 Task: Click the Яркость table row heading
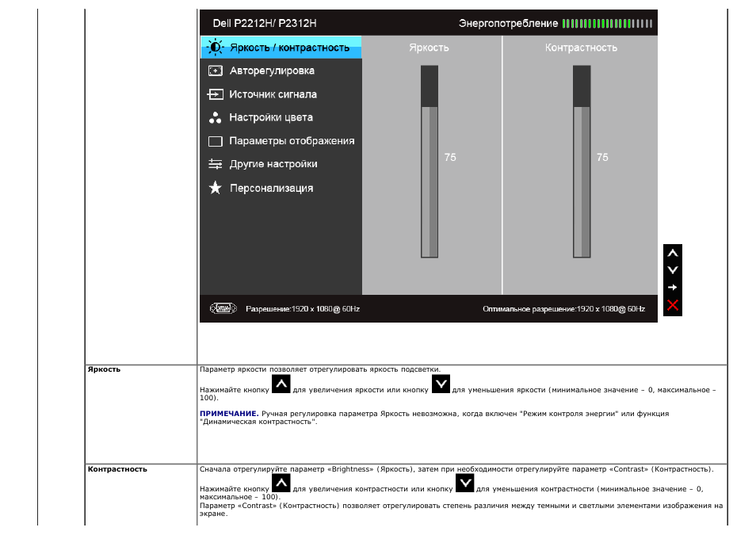pos(104,369)
